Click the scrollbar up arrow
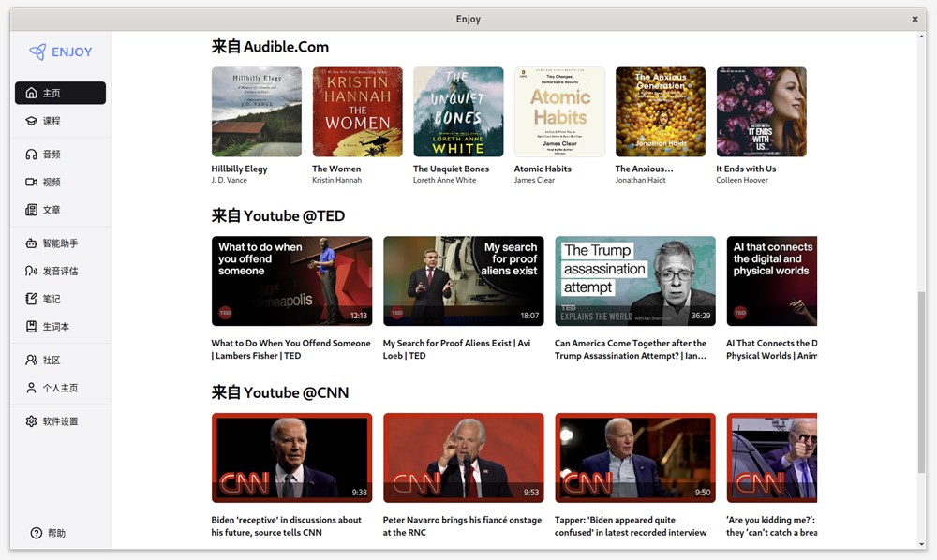The width and height of the screenshot is (937, 560). [x=921, y=36]
